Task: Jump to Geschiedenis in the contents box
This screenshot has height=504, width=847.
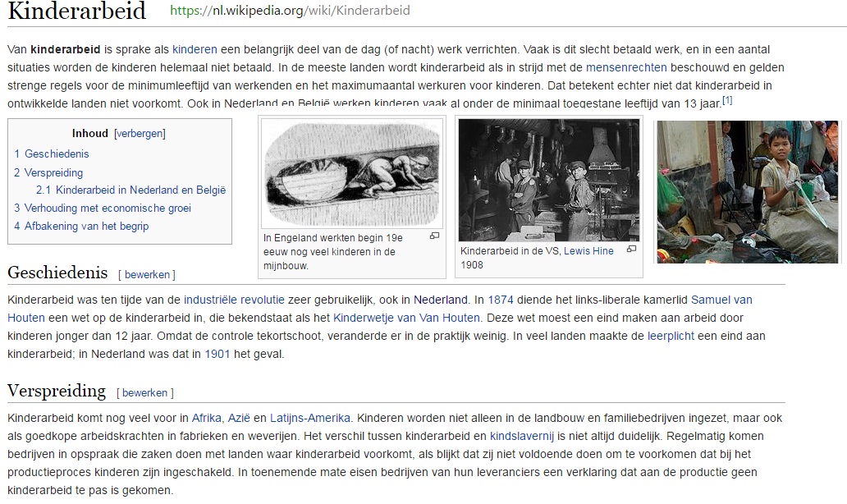Action: tap(57, 153)
